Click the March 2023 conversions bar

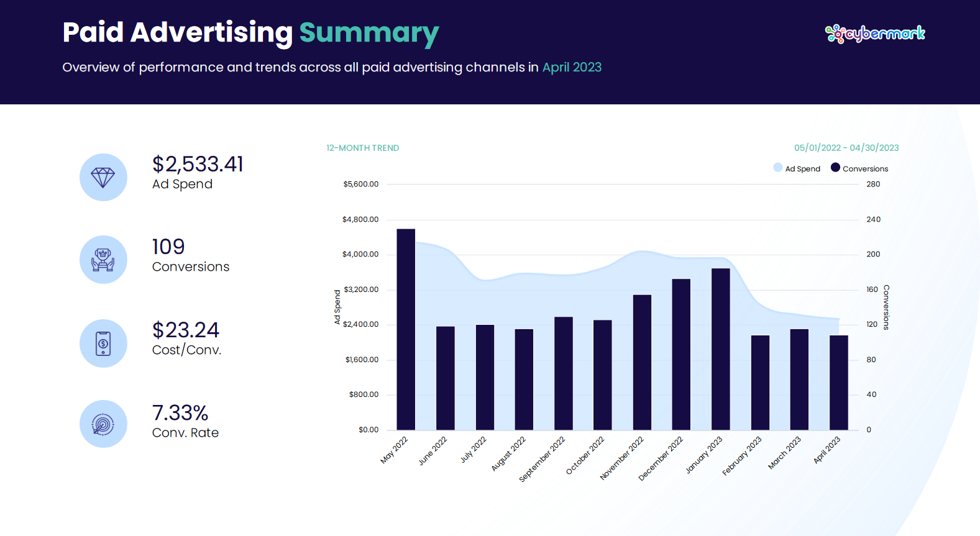[x=799, y=379]
